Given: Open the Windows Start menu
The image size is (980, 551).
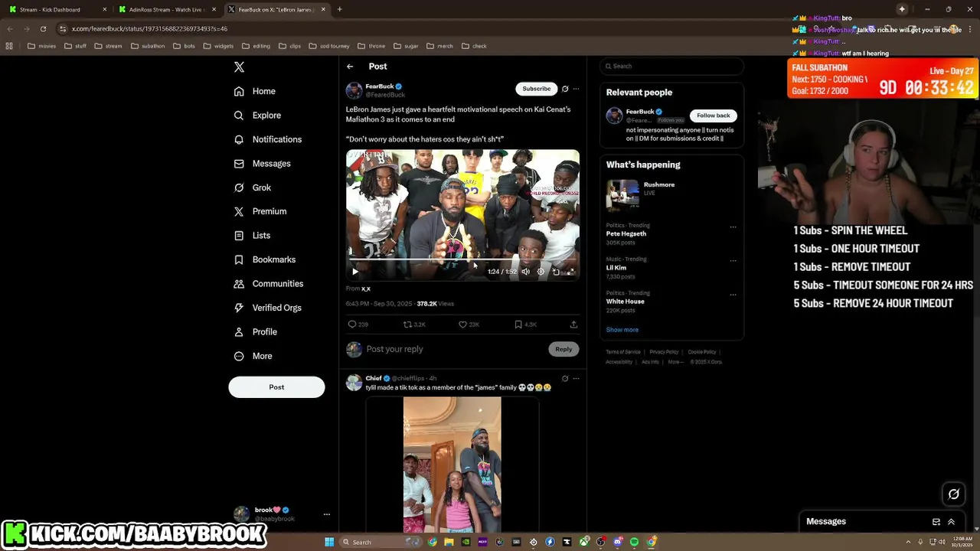Looking at the screenshot, I should click(x=329, y=542).
